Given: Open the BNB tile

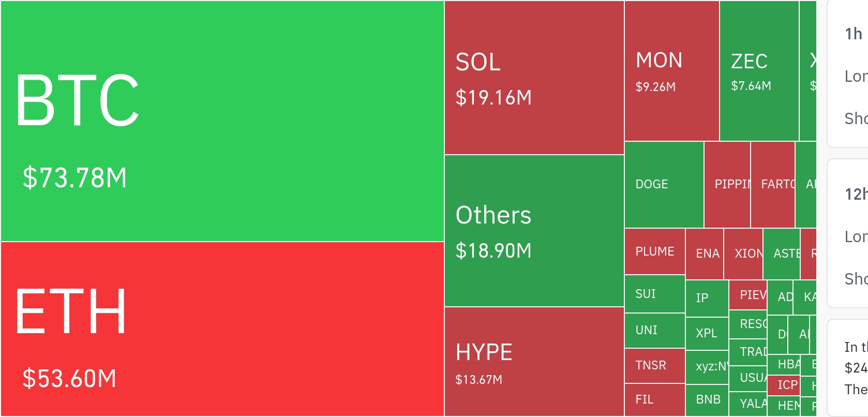Looking at the screenshot, I should (x=707, y=399).
